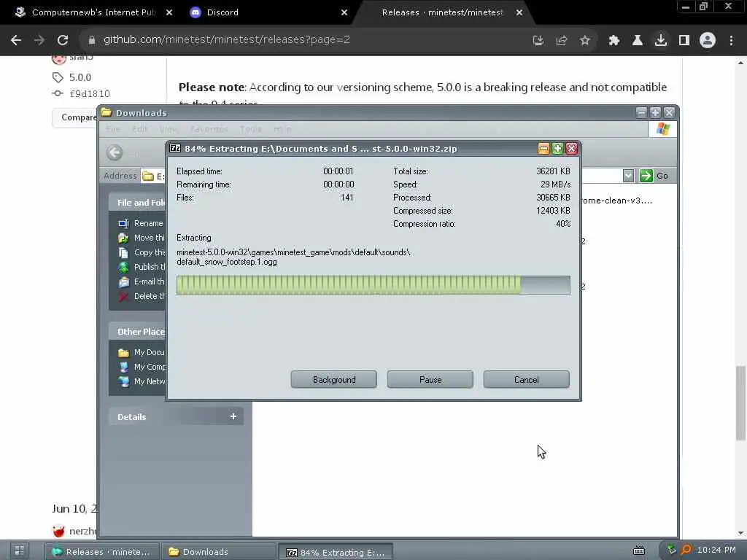
Task: Switch to 84% Extracting taskbar item
Action: (336, 553)
